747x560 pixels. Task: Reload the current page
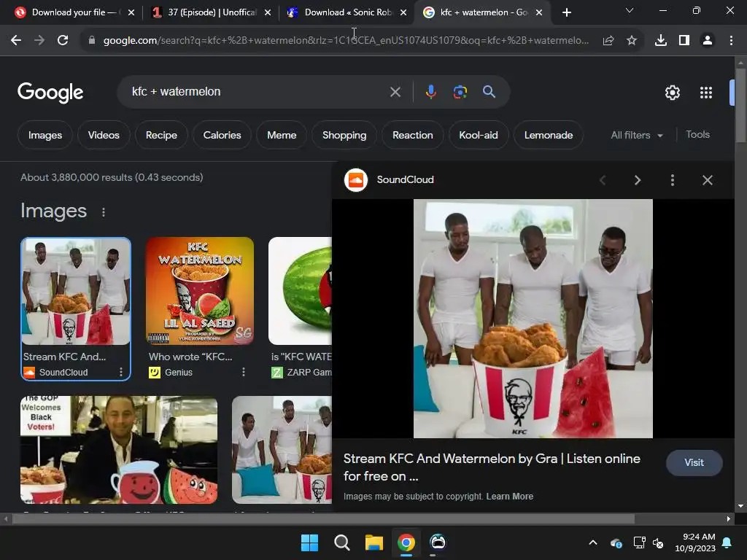(63, 41)
